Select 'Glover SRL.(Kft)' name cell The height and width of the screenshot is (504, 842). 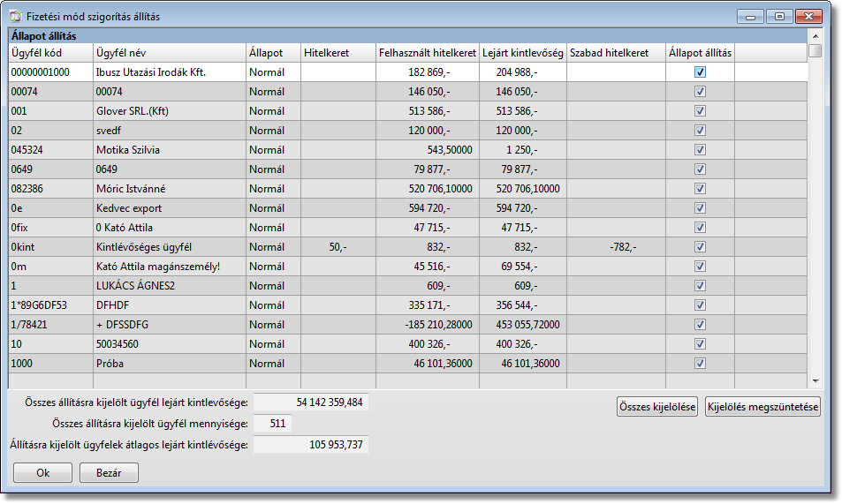click(x=169, y=111)
